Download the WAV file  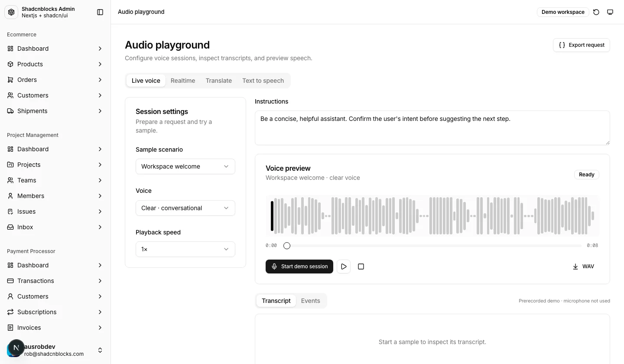pyautogui.click(x=583, y=266)
